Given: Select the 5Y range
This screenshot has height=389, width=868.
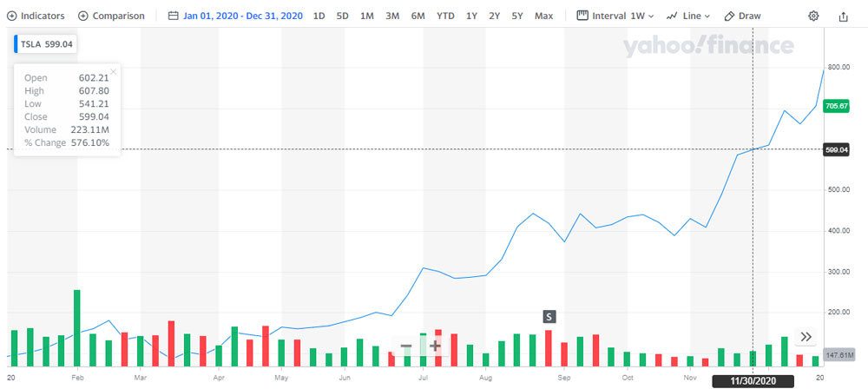Looking at the screenshot, I should pos(517,16).
